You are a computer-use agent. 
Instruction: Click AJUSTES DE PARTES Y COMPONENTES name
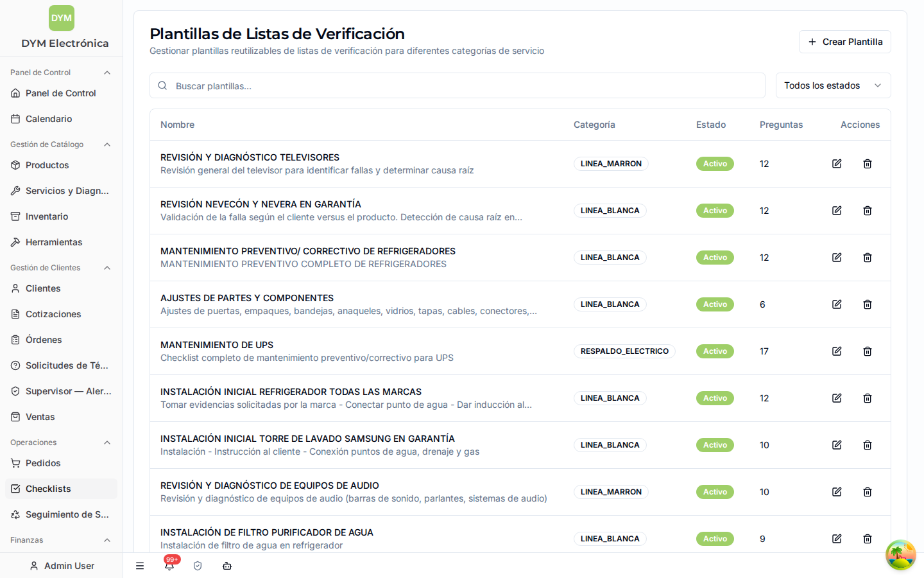coord(247,298)
